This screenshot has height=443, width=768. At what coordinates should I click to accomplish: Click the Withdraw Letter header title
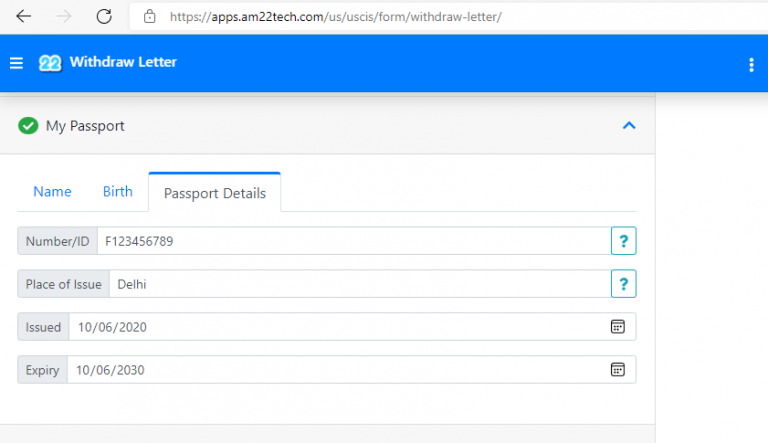[123, 63]
